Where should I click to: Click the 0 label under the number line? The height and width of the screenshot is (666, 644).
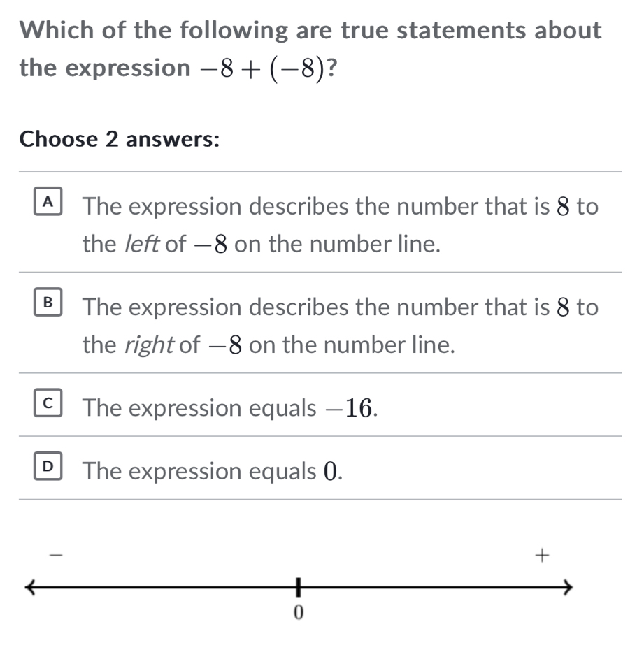pos(298,613)
